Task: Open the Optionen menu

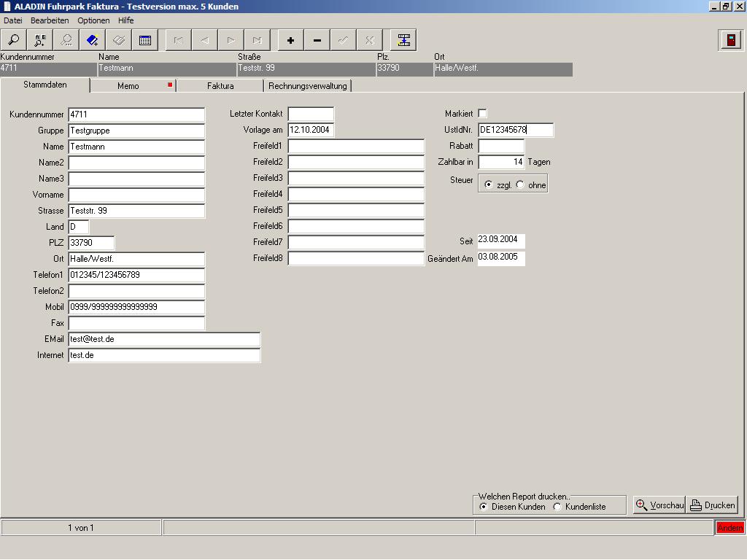Action: [x=93, y=20]
